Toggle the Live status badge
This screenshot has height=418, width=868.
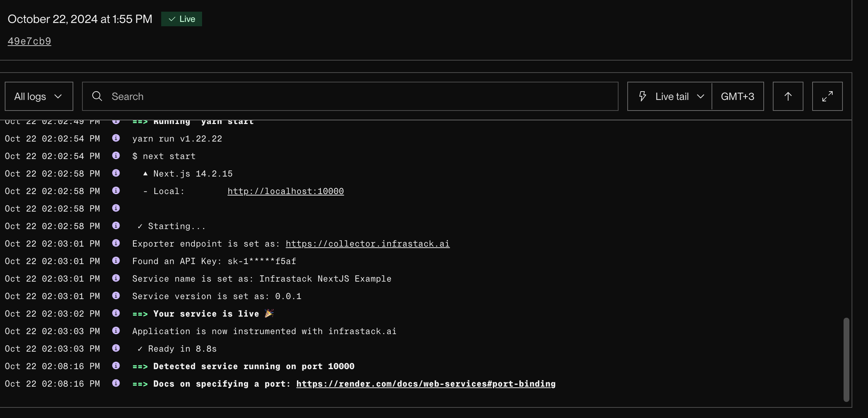click(181, 19)
